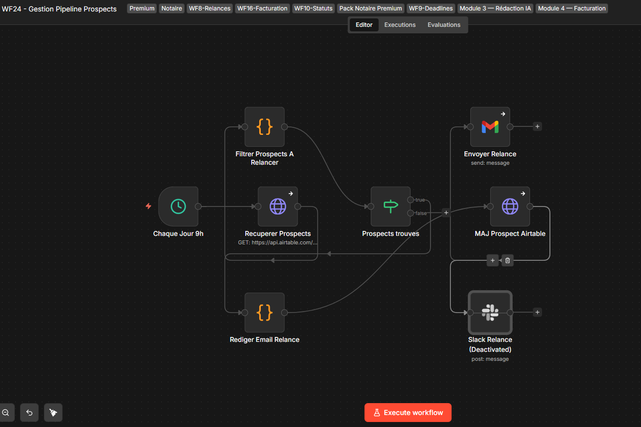Click the WF10-Statuts tag
The image size is (641, 427).
point(313,9)
